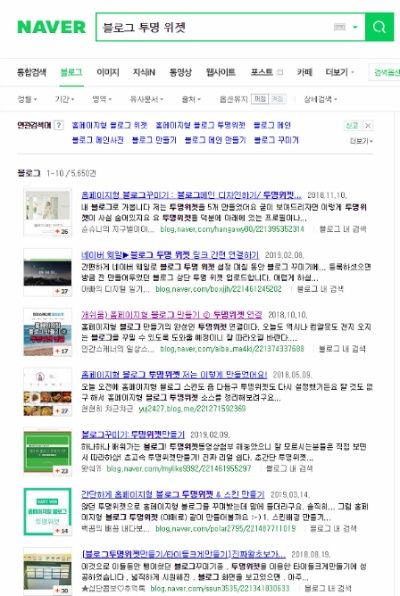Open URL blog.naver.com/boxjjh
Viewport: 400px width, 596px height.
[218, 289]
